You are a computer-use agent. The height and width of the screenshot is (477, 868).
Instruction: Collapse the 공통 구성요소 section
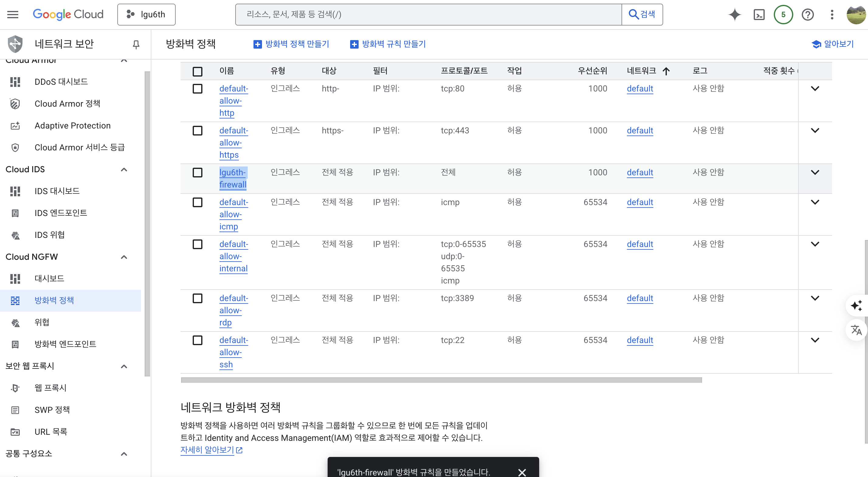pos(124,454)
